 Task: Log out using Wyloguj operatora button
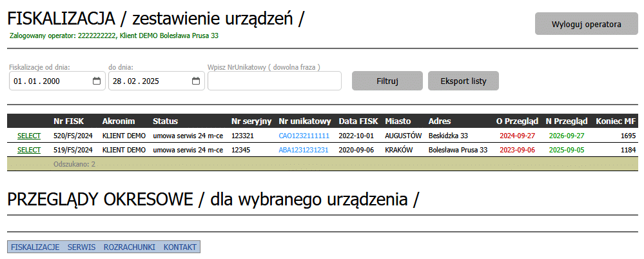586,24
